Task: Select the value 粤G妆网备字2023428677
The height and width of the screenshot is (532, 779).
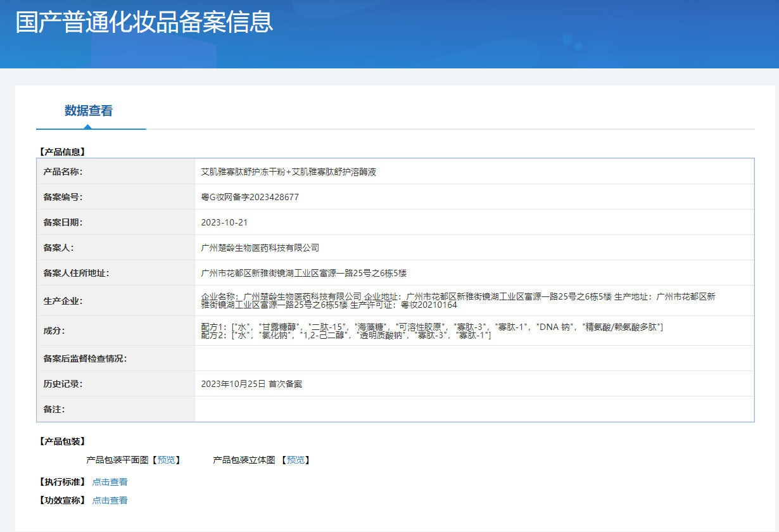Action: (x=250, y=197)
